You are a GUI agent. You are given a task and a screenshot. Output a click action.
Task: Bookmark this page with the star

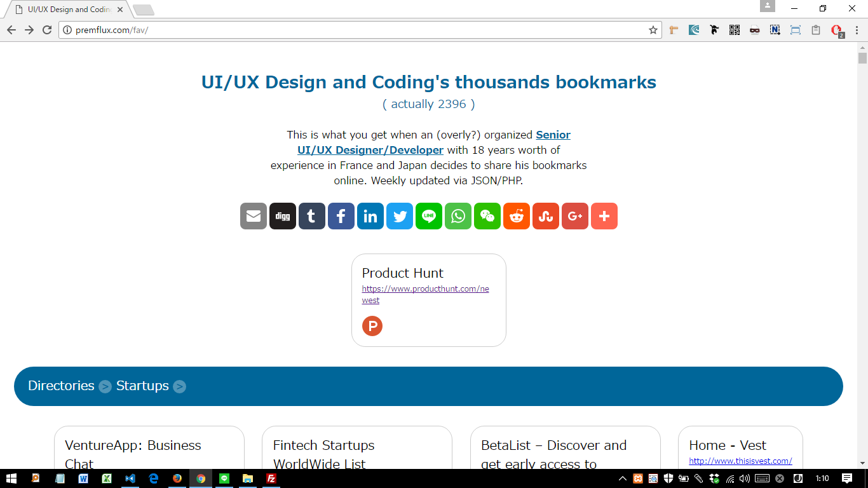pyautogui.click(x=653, y=30)
